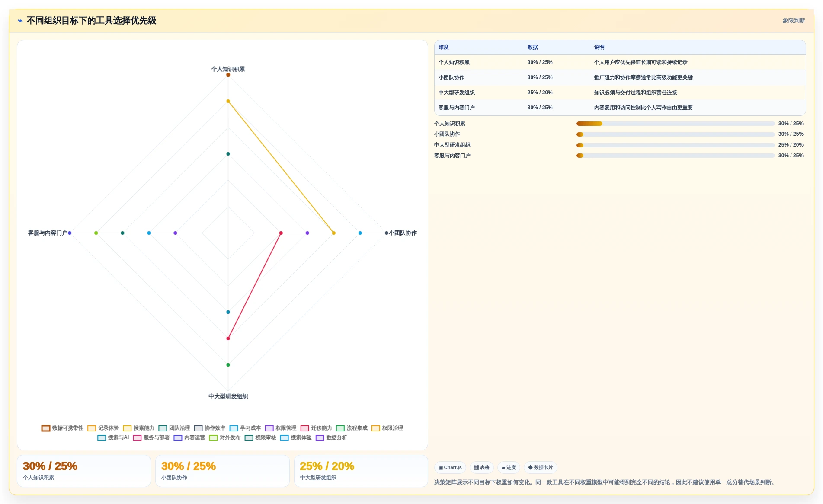
Task: Click the 客服与内容门户 radar axis label
Action: pyautogui.click(x=48, y=233)
